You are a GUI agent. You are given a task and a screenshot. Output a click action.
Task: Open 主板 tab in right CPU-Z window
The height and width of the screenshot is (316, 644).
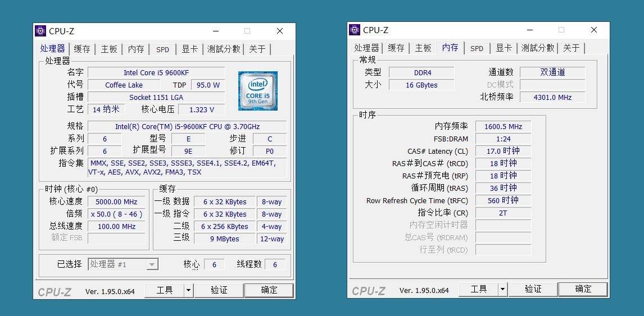click(423, 48)
